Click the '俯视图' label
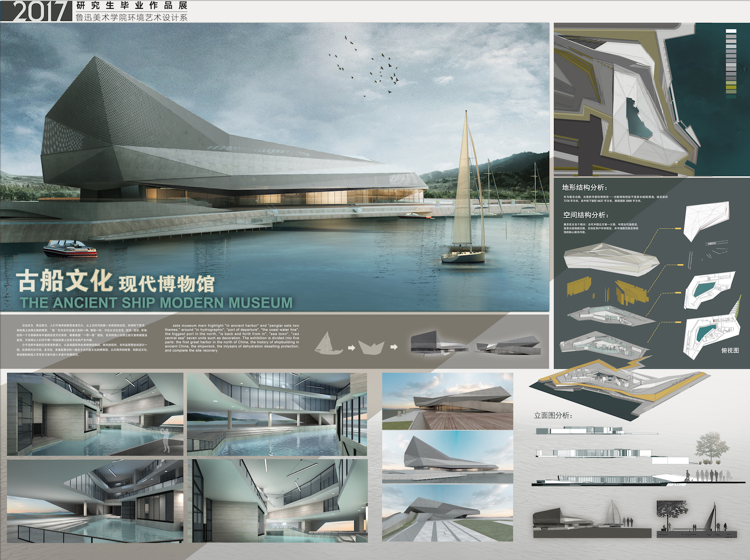This screenshot has height=560, width=750. 730,351
